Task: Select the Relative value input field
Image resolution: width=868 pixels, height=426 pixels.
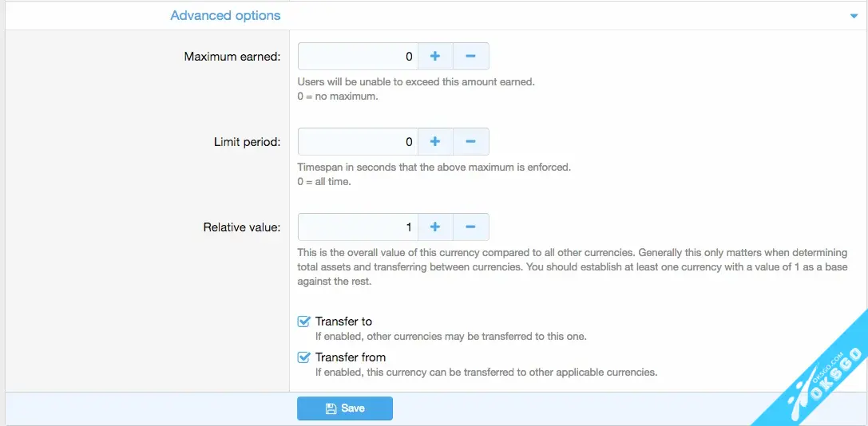Action: (358, 227)
